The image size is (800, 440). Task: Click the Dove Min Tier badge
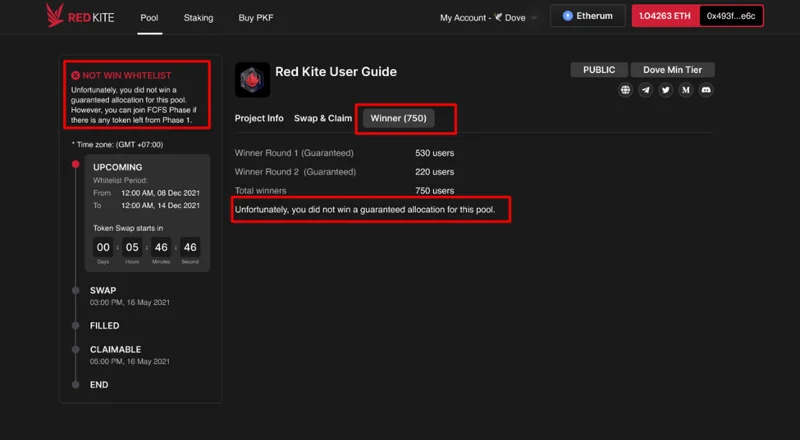point(672,70)
